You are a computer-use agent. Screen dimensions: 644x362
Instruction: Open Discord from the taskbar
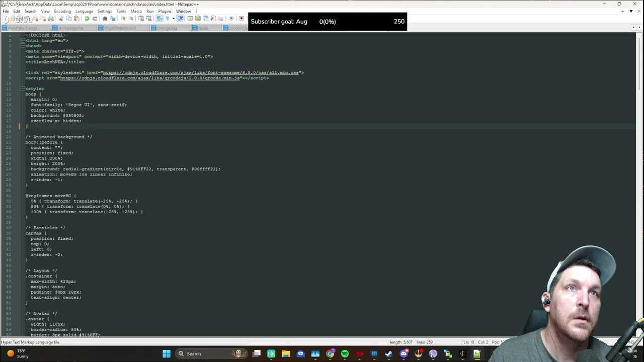click(x=404, y=353)
